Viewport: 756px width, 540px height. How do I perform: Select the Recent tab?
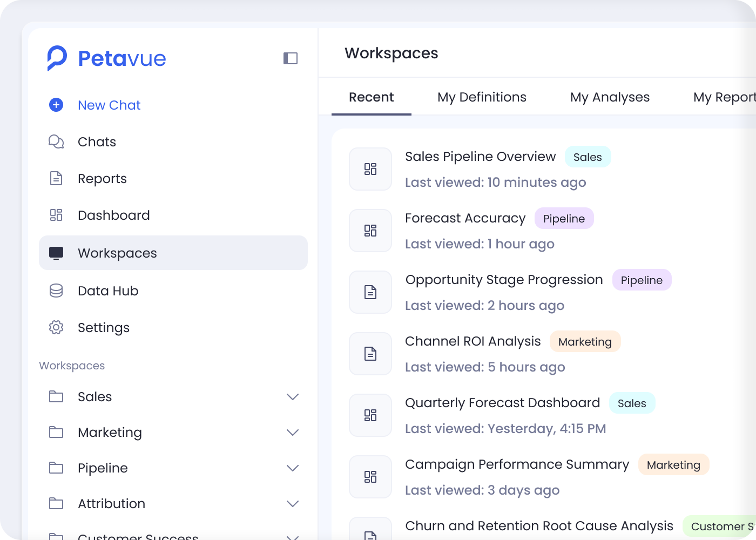(x=372, y=97)
